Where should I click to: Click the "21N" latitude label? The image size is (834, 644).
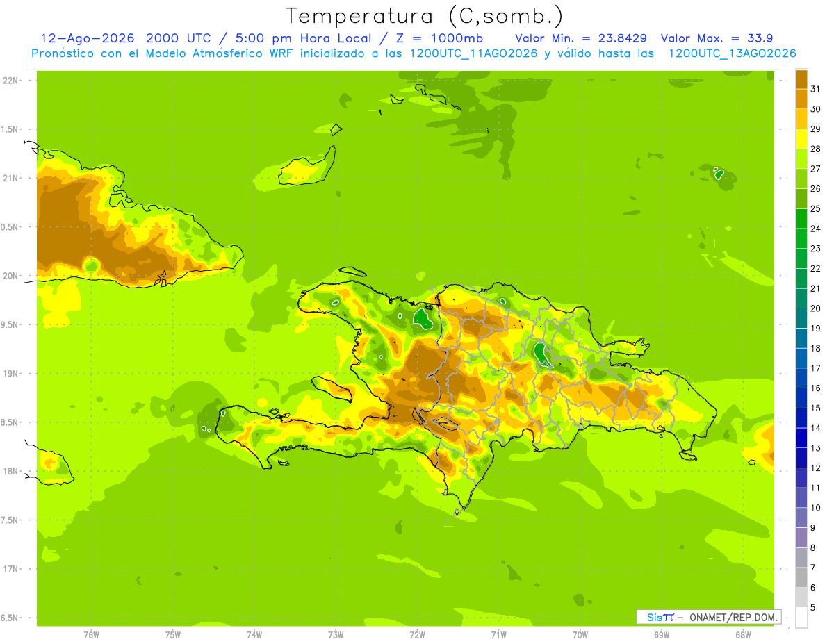coord(10,178)
